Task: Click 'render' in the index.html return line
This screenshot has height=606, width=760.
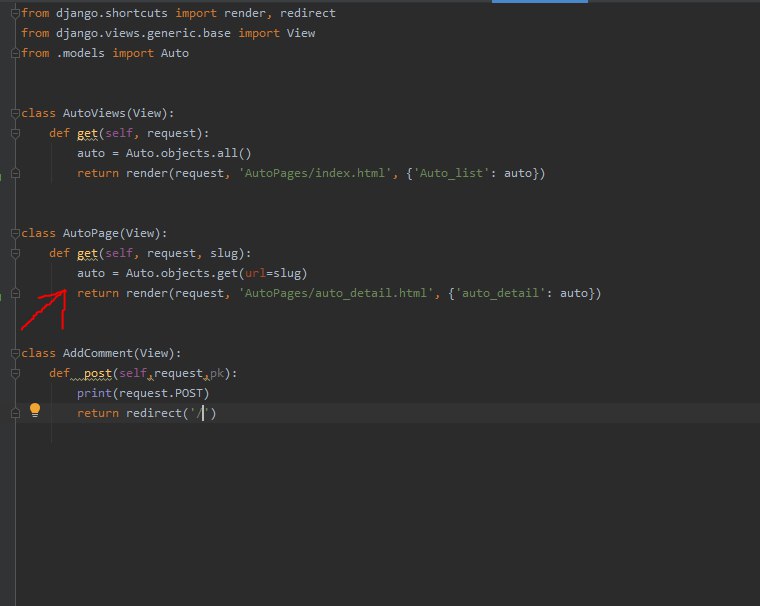Action: (x=147, y=173)
